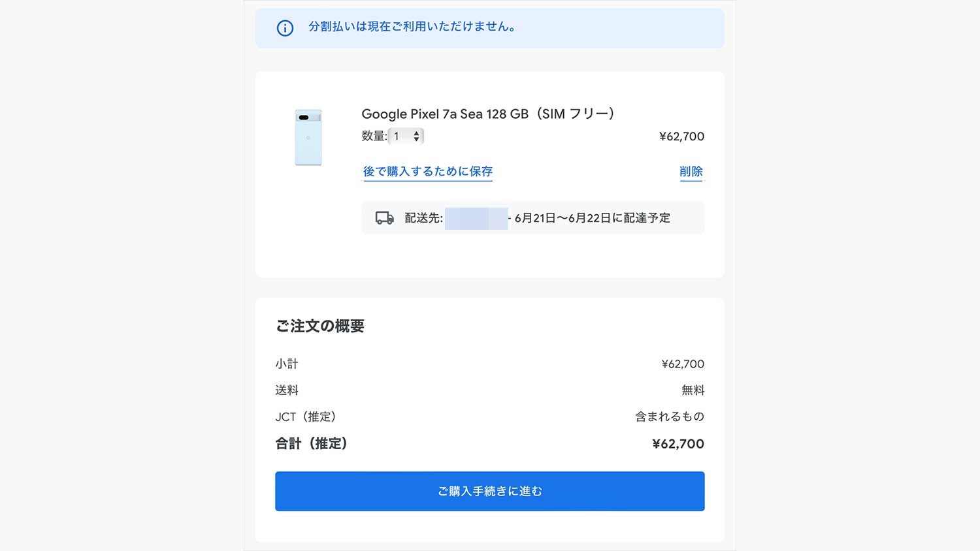The image size is (980, 551).
Task: Click the info icon in the installment notice
Action: tap(285, 28)
